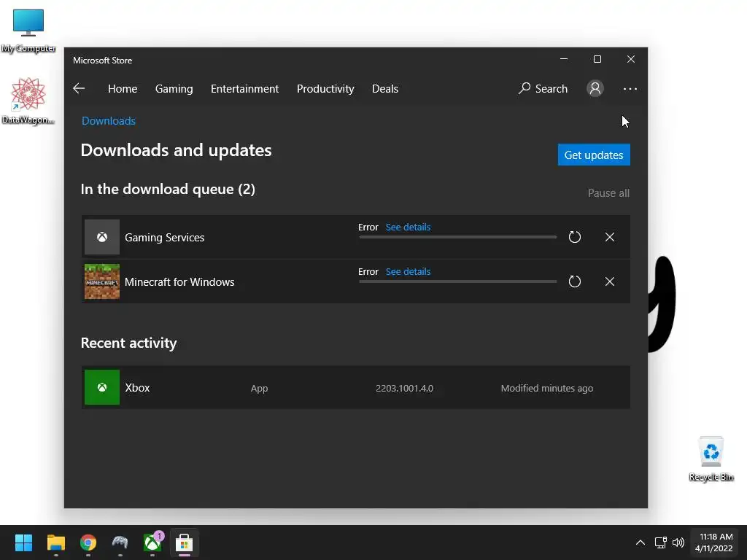
Task: Select the DataWagon desktop shortcut
Action: 28,101
